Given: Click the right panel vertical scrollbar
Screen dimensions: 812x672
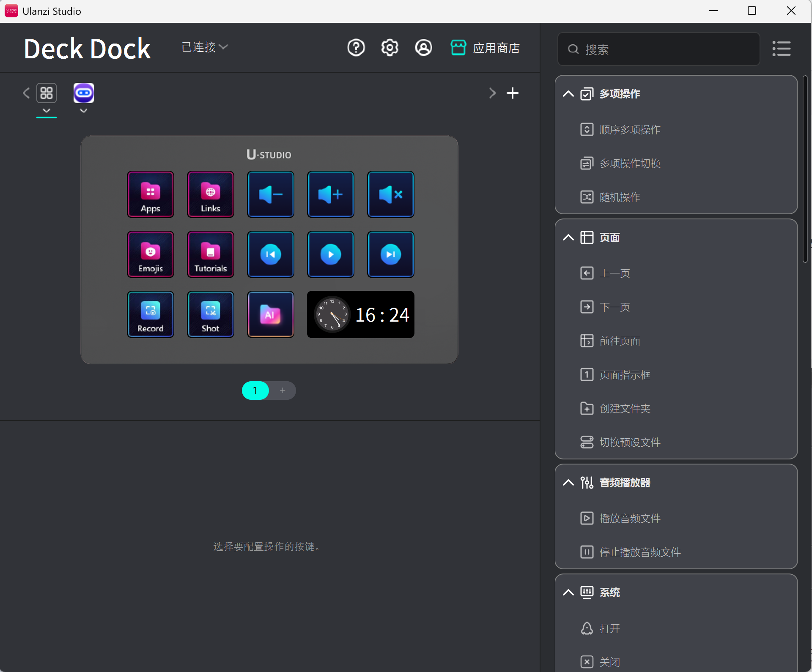Looking at the screenshot, I should tap(805, 169).
